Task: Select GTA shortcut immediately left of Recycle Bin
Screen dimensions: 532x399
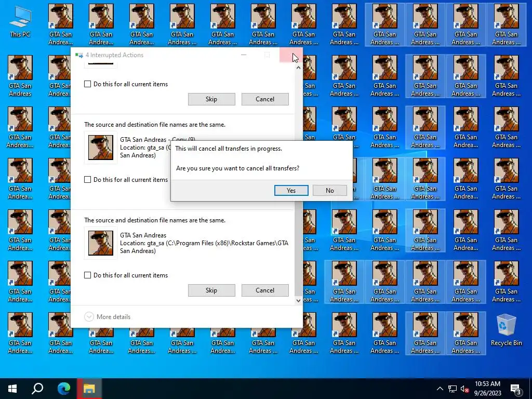Action: [x=466, y=333]
